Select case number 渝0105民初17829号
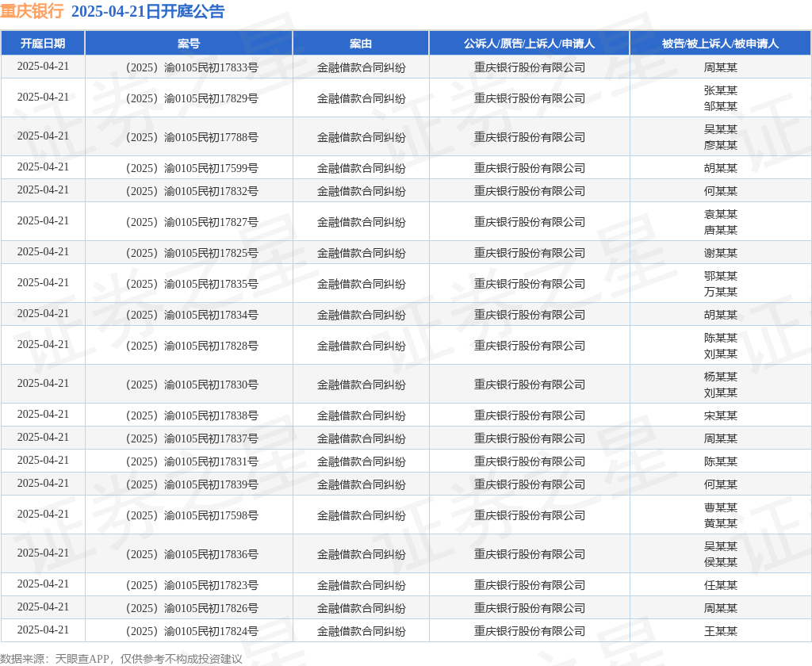812x666 pixels. 192,98
